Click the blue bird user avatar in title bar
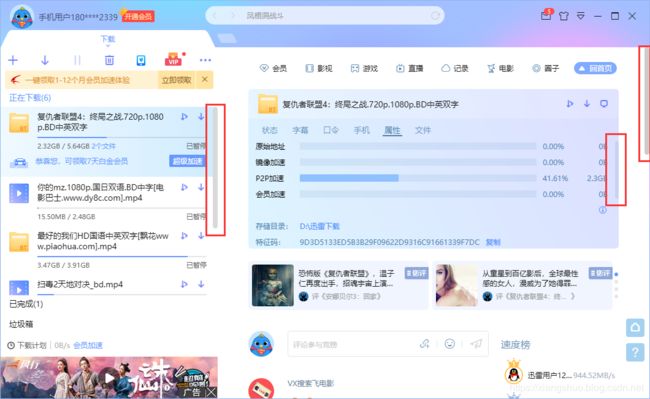This screenshot has width=650, height=399. click(22, 17)
